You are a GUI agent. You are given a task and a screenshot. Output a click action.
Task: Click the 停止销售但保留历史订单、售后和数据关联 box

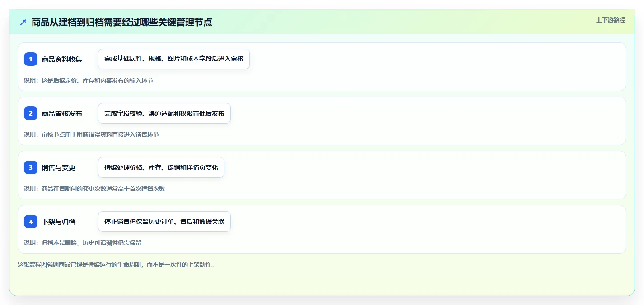164,222
